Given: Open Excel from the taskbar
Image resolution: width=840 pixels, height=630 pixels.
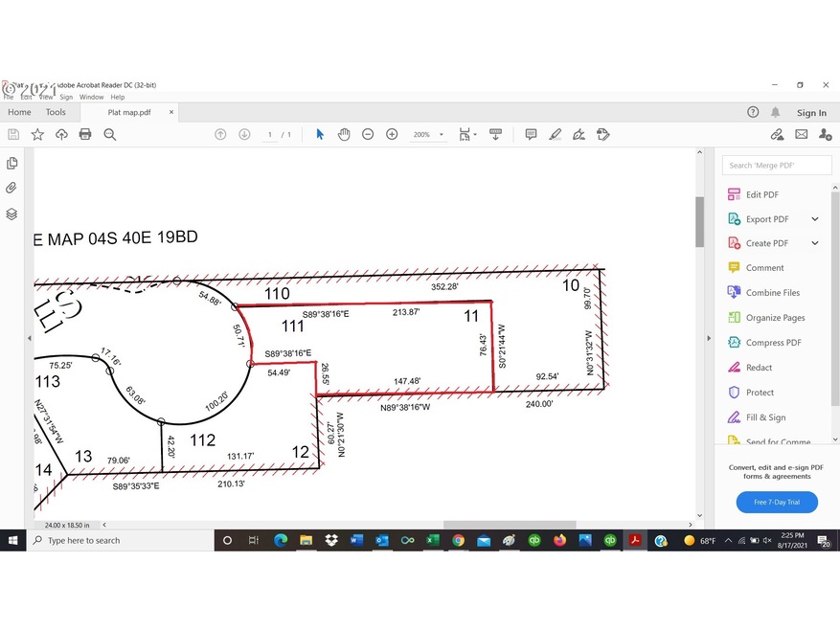Looking at the screenshot, I should tap(432, 541).
